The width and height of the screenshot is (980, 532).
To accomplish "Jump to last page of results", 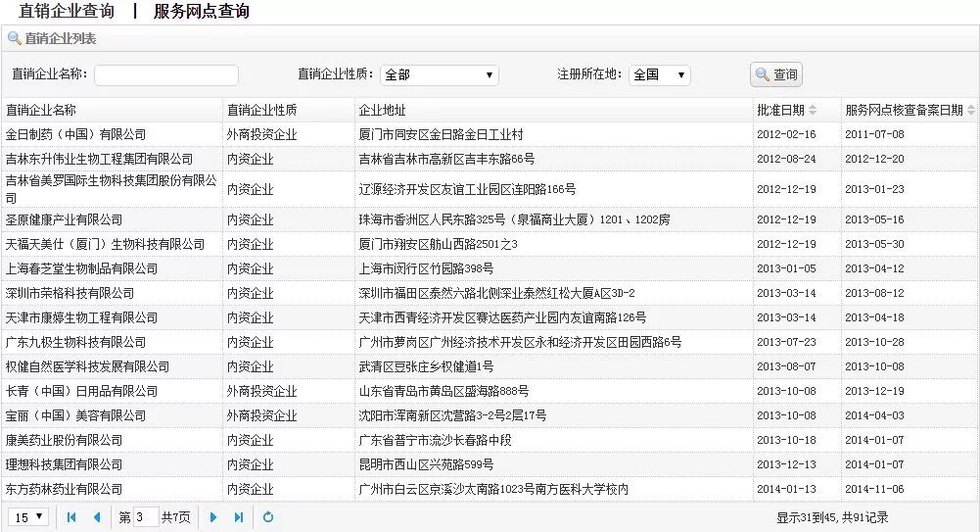I will point(238,517).
